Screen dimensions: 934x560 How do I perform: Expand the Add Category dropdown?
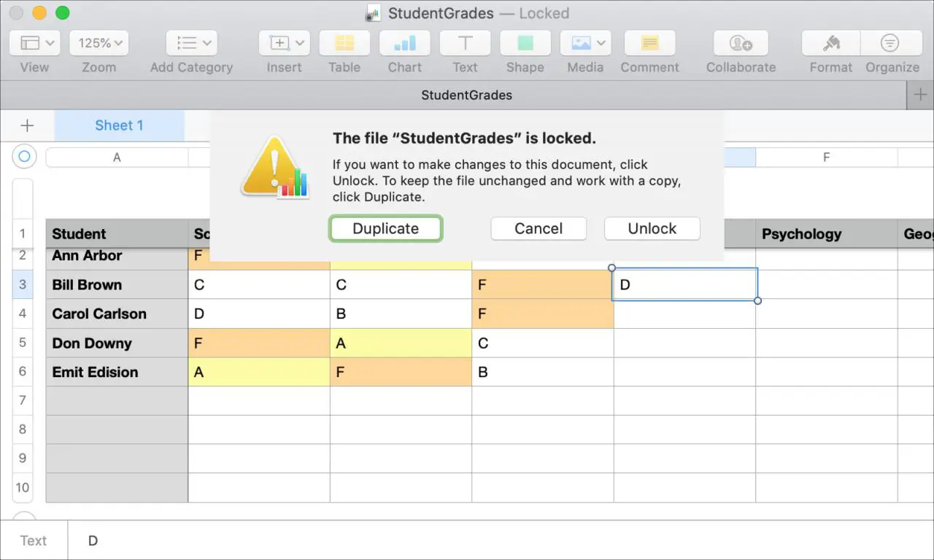[191, 44]
